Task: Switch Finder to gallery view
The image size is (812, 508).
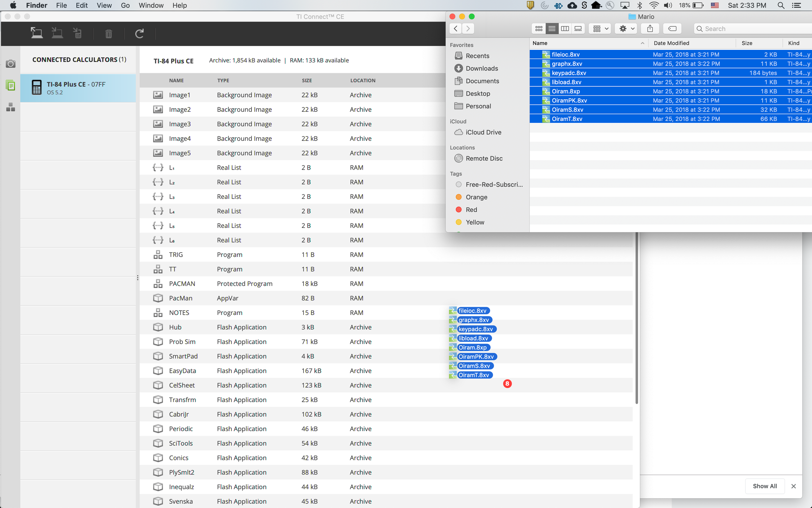Action: 578,28
